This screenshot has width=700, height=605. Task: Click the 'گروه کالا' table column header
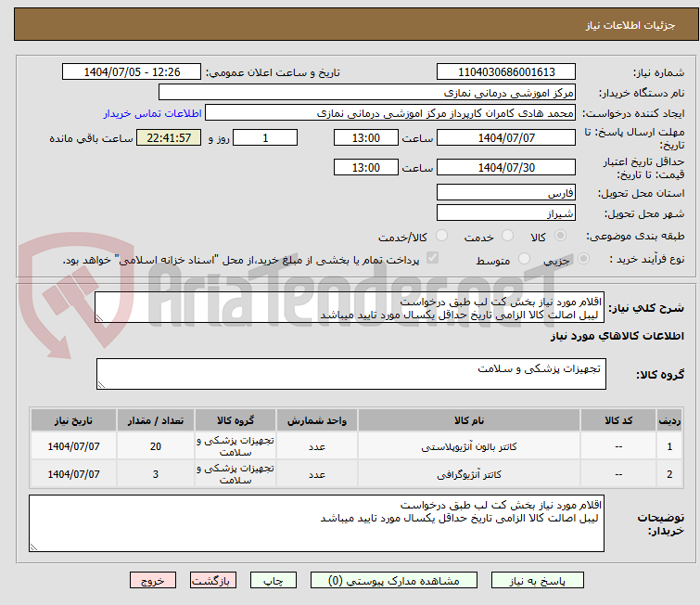coord(235,420)
